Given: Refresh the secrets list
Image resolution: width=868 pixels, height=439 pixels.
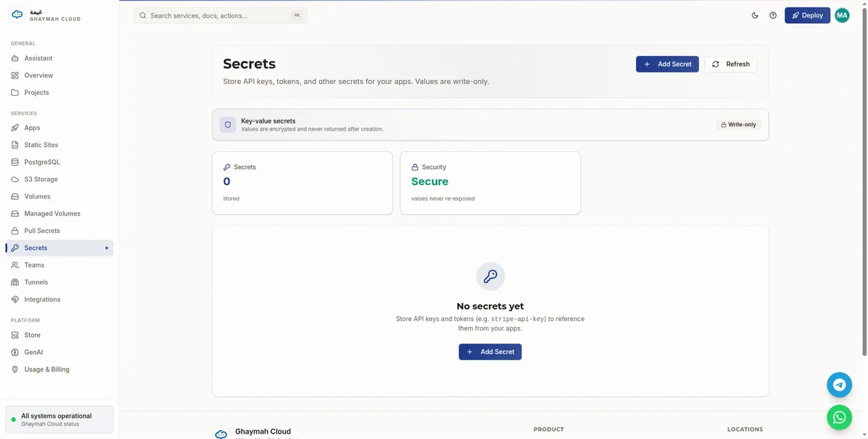Looking at the screenshot, I should pyautogui.click(x=731, y=64).
